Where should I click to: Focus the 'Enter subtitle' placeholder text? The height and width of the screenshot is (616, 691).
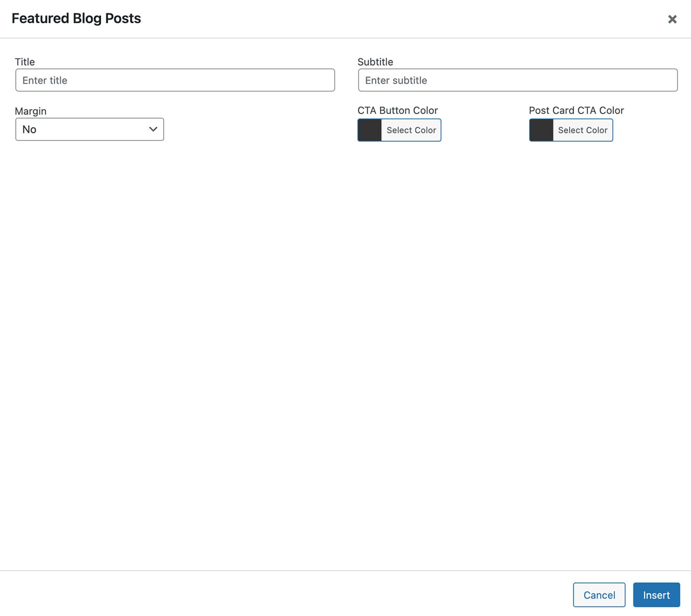tap(396, 80)
